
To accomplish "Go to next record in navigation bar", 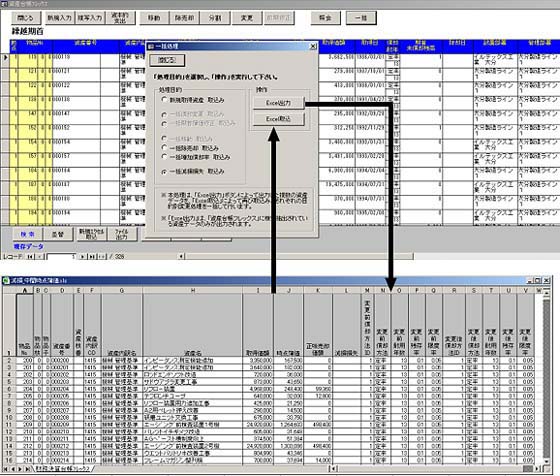I will 83,256.
